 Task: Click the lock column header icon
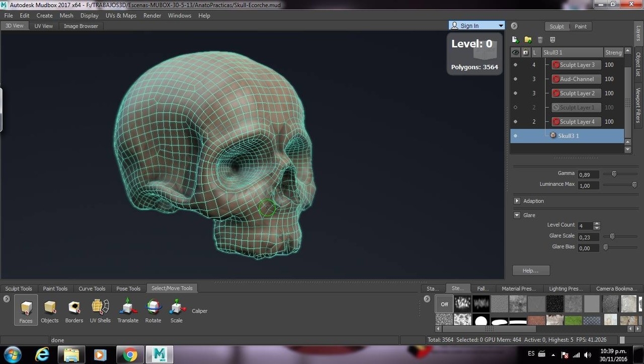[526, 52]
